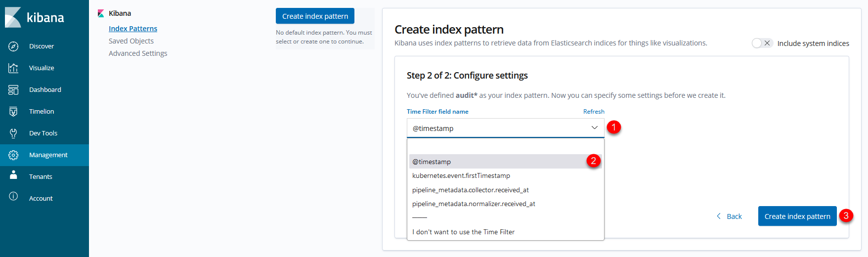868x257 pixels.
Task: Click the Create index pattern button above the no-default notice
Action: 315,16
